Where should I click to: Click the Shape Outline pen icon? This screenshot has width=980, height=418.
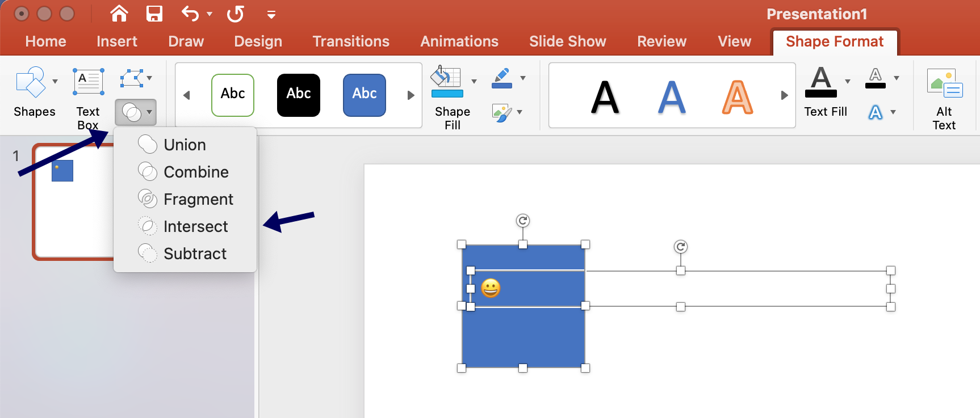(x=502, y=78)
